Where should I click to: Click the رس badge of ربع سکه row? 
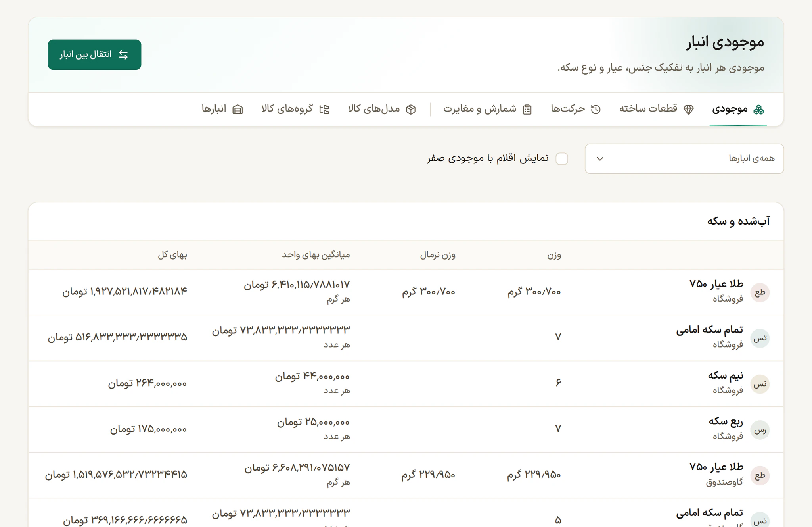[760, 430]
